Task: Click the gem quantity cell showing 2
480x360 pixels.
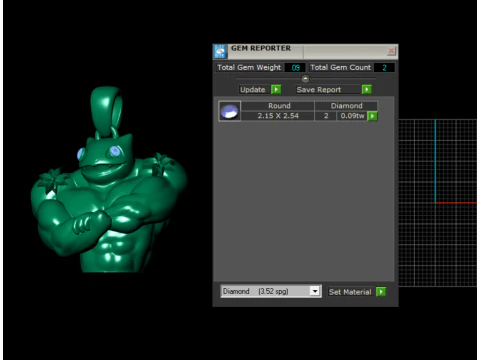Action: click(326, 116)
